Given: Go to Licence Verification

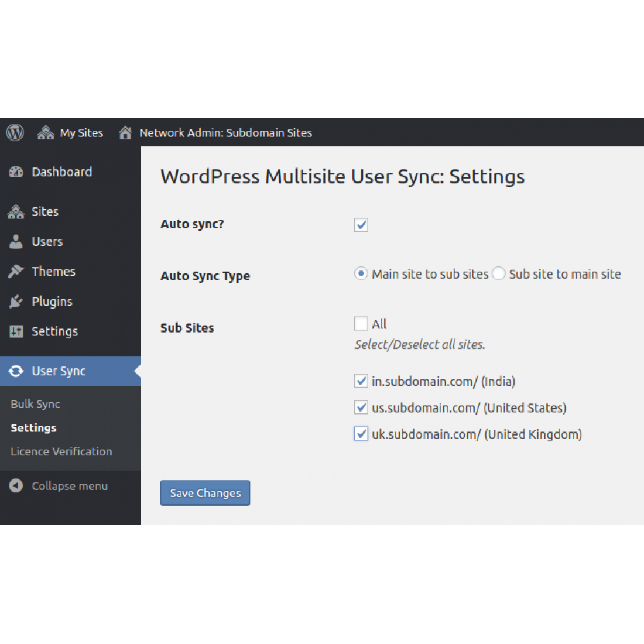Looking at the screenshot, I should point(61,451).
